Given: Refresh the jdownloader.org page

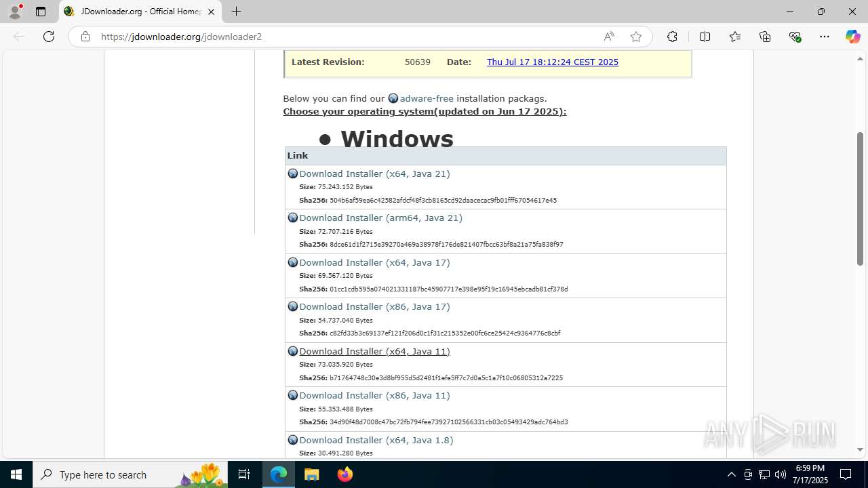Looking at the screenshot, I should pyautogui.click(x=49, y=37).
